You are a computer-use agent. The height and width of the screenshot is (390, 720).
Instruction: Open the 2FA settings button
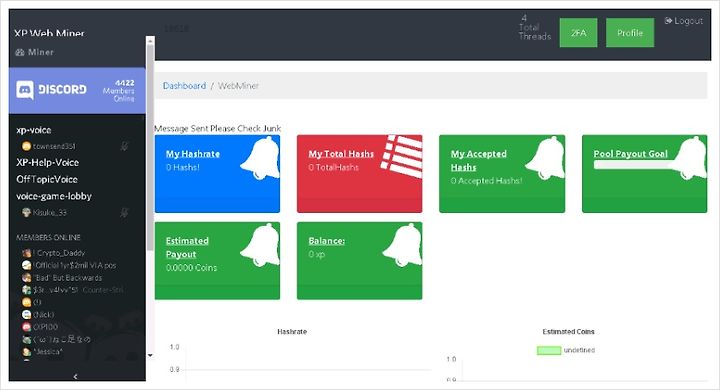point(578,33)
